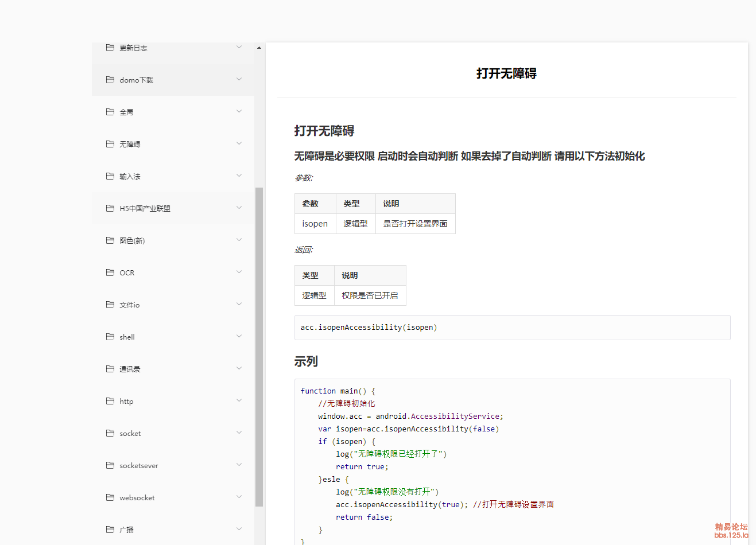The width and height of the screenshot is (756, 545).
Task: Click the folder icon beside websocket
Action: 110,497
